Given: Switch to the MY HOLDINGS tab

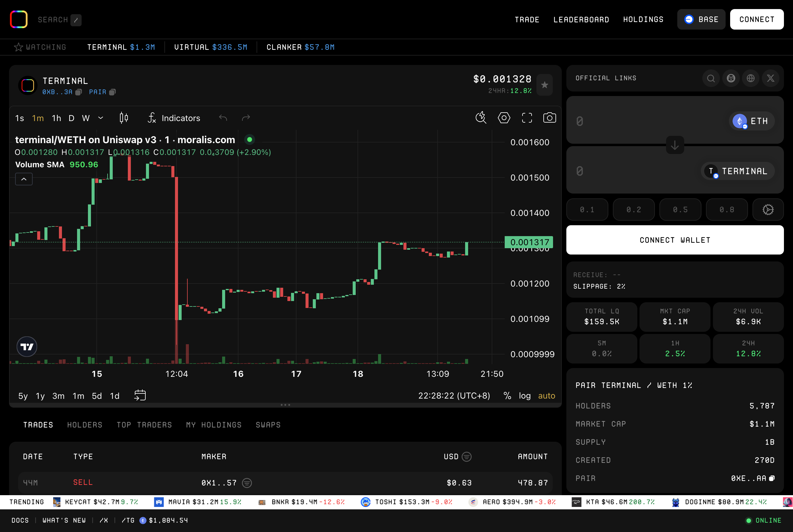Looking at the screenshot, I should tap(214, 425).
